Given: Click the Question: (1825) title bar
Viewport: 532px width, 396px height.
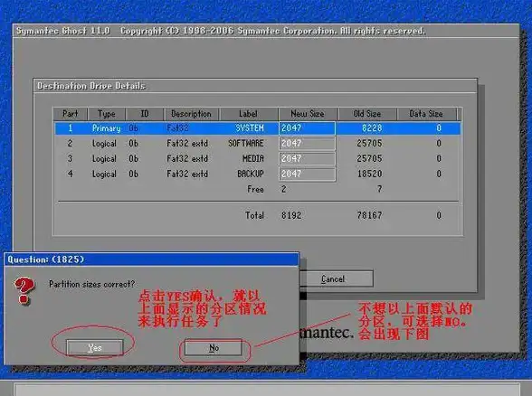Looking at the screenshot, I should click(x=151, y=259).
